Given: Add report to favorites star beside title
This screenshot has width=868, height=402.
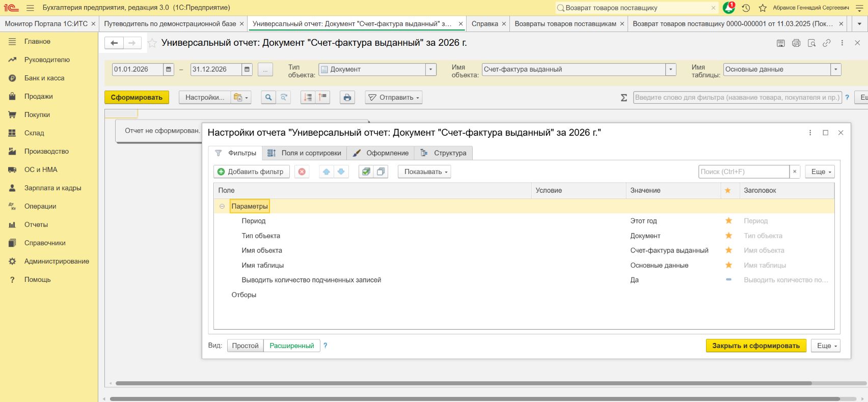Looking at the screenshot, I should 152,43.
